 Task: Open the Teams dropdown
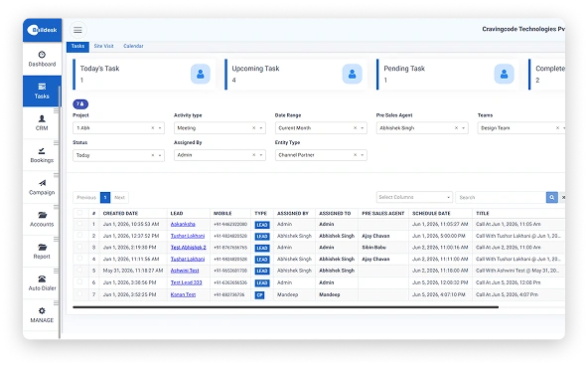tap(521, 128)
